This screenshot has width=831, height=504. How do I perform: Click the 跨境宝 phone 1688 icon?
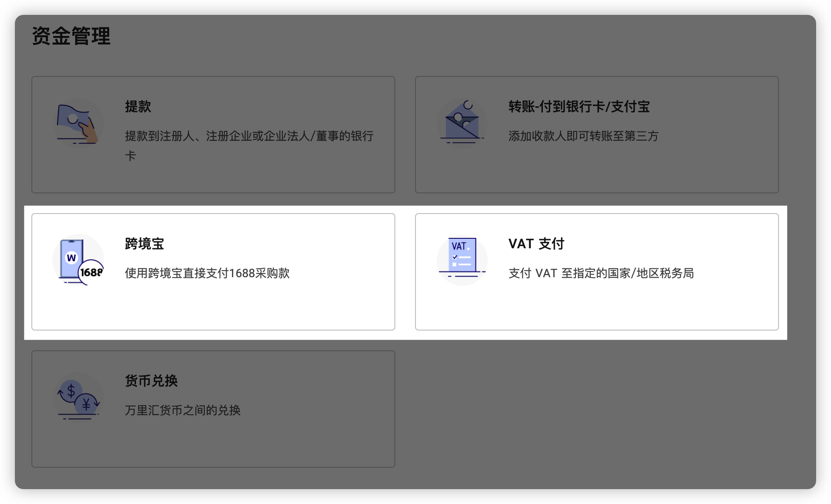78,260
